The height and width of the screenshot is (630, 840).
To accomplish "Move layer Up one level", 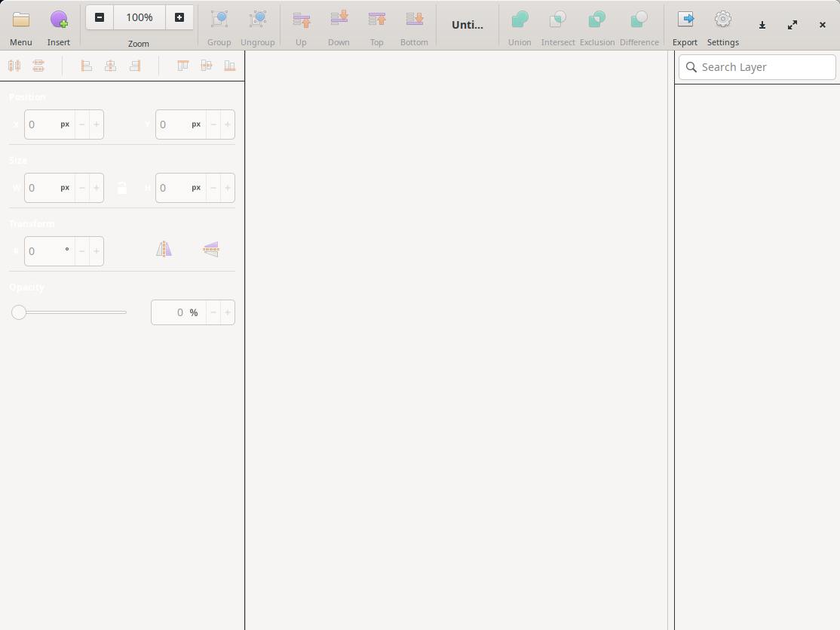I will [x=301, y=20].
